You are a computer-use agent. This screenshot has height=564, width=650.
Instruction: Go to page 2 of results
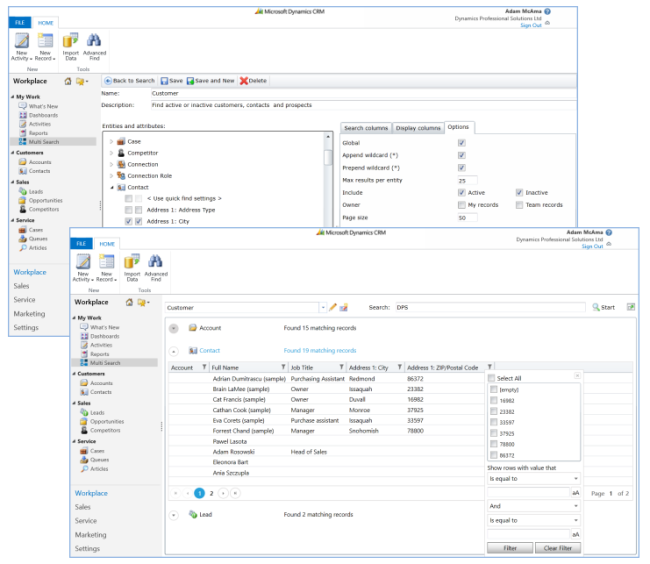(x=211, y=493)
